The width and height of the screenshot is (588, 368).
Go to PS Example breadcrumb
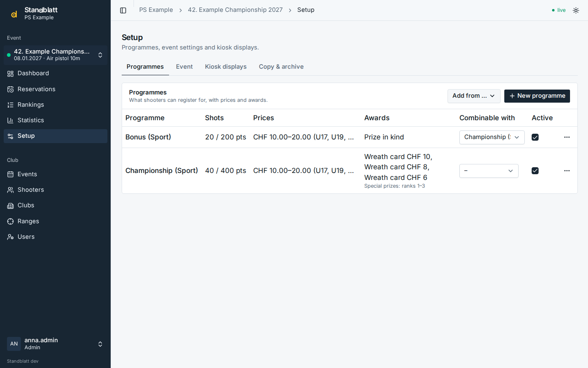pyautogui.click(x=156, y=10)
